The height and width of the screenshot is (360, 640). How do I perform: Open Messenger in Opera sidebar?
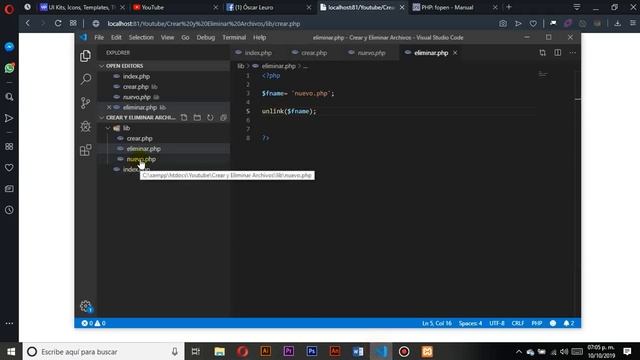point(9,47)
